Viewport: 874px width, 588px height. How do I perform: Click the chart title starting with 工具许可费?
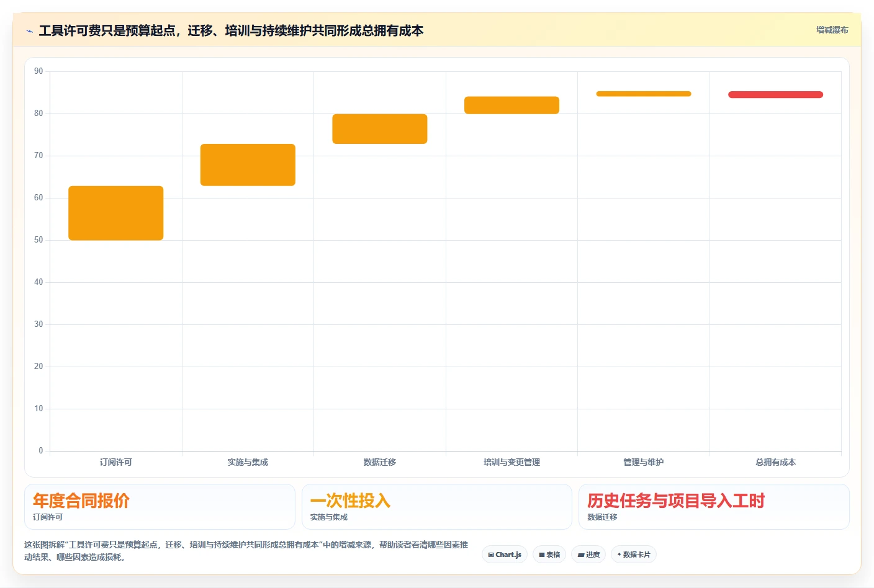231,30
